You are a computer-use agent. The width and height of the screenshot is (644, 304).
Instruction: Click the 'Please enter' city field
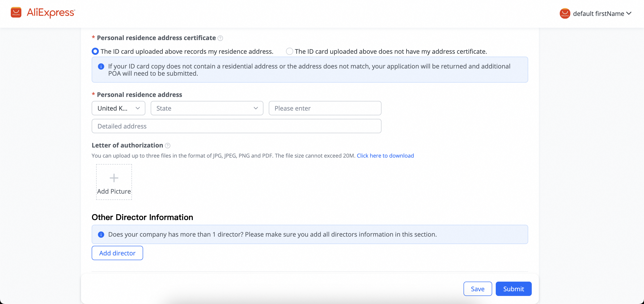325,108
